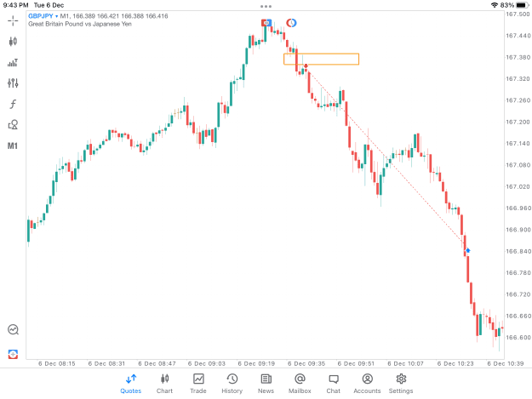This screenshot has height=399, width=532.
Task: Tap the three-dot multitasking menu
Action: click(x=266, y=6)
